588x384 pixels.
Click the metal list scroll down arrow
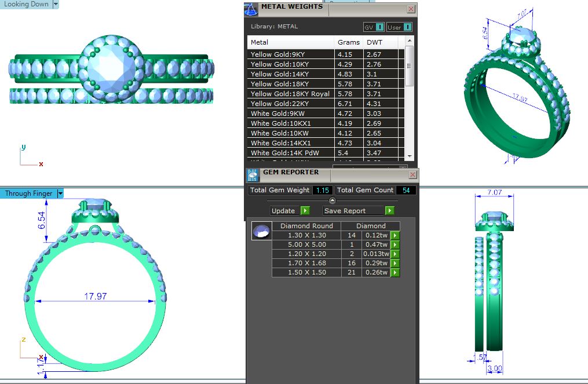(410, 156)
